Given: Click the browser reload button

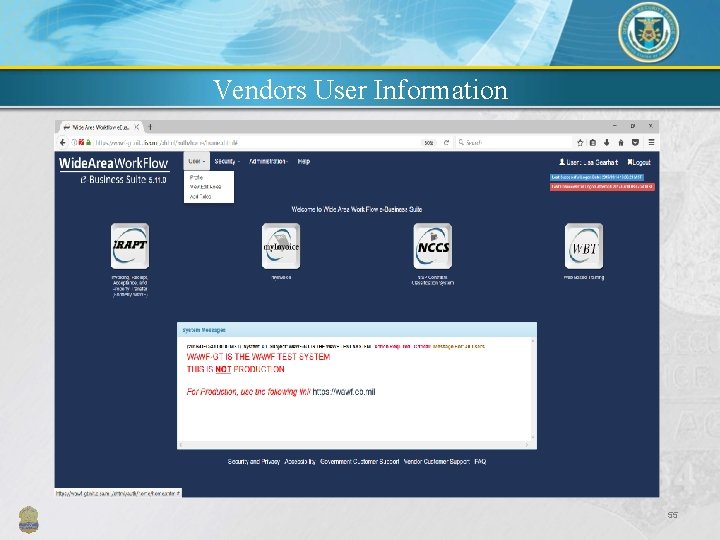Looking at the screenshot, I should coord(446,142).
